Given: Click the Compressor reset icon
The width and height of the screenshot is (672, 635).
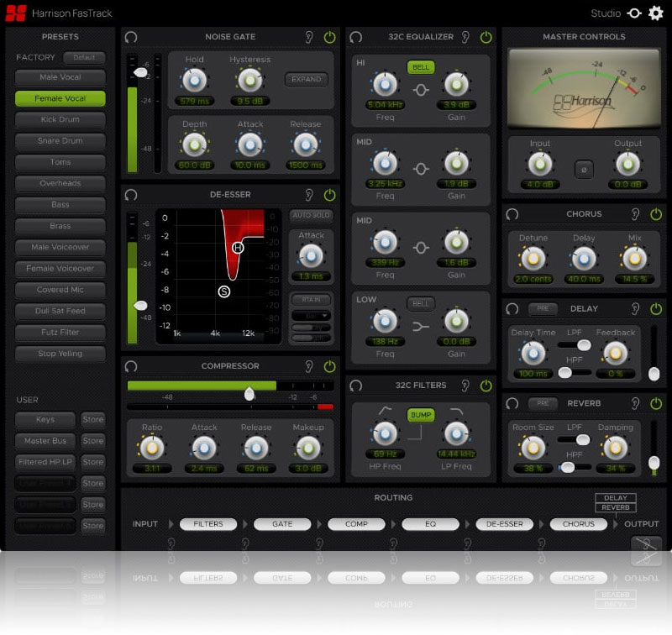Looking at the screenshot, I should 130,366.
